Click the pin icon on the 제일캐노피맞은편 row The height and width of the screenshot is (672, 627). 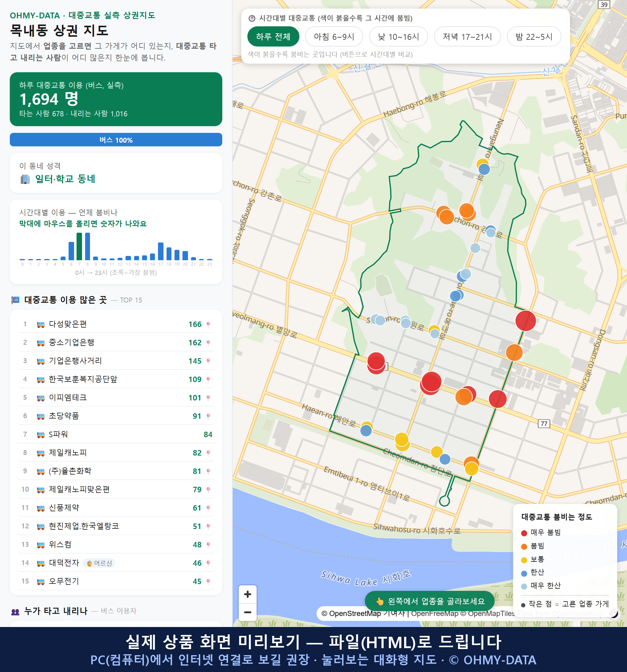coord(208,490)
